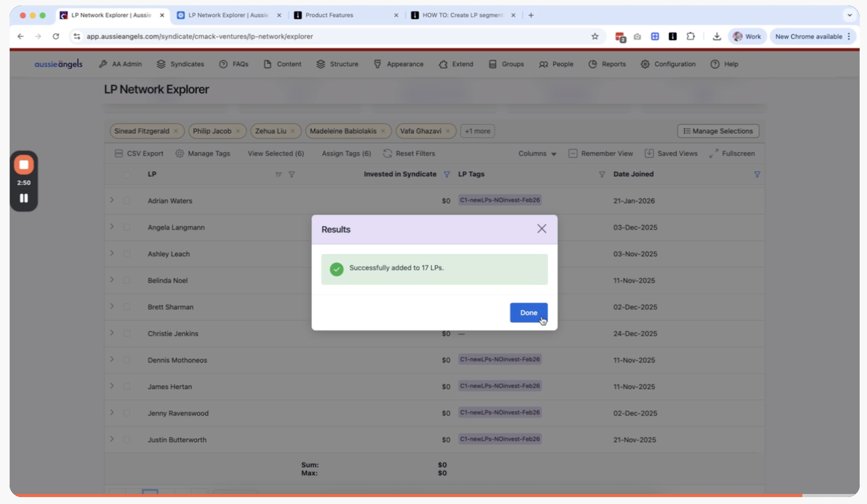The width and height of the screenshot is (867, 504).
Task: Expand the Ashley Leach row
Action: 112,253
